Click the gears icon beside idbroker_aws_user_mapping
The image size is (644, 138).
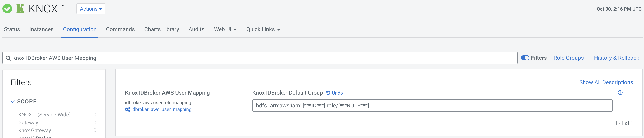point(128,109)
